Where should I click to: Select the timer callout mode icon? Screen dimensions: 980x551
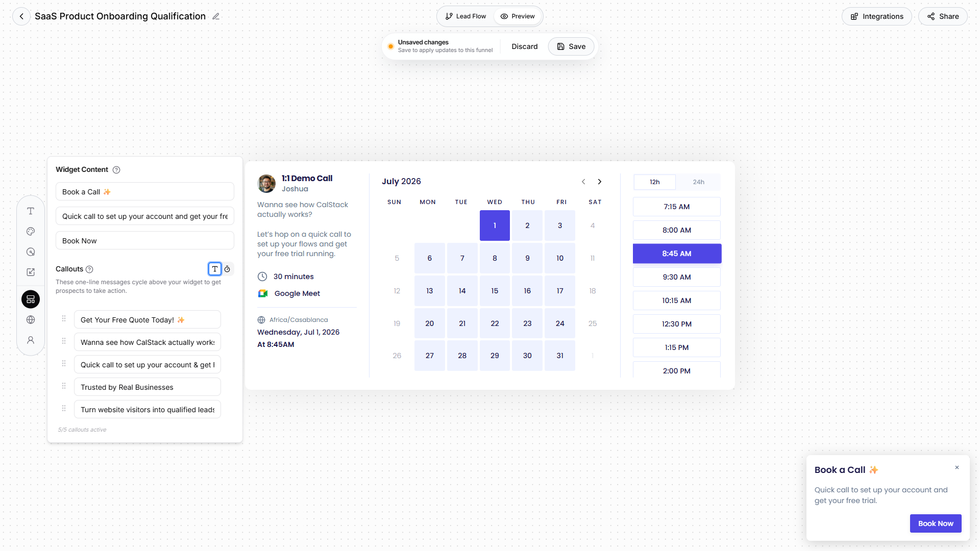(228, 269)
